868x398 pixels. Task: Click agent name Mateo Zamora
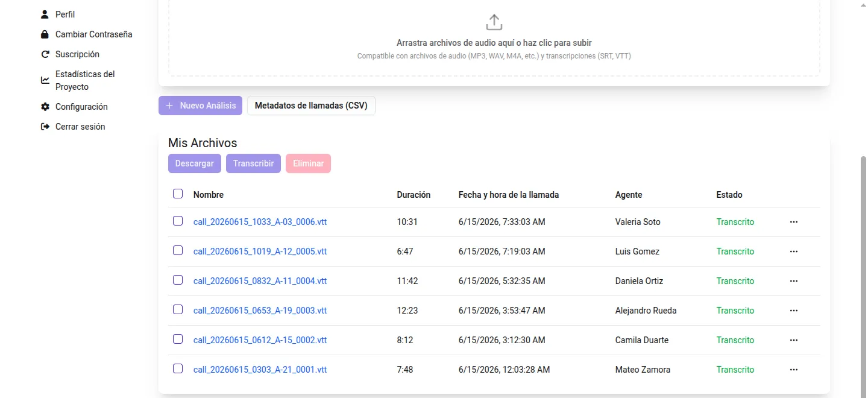pos(643,370)
